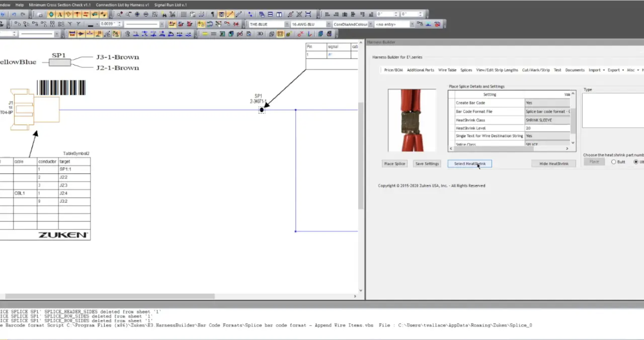
Task: Click the Test toolbar item
Action: 557,70
